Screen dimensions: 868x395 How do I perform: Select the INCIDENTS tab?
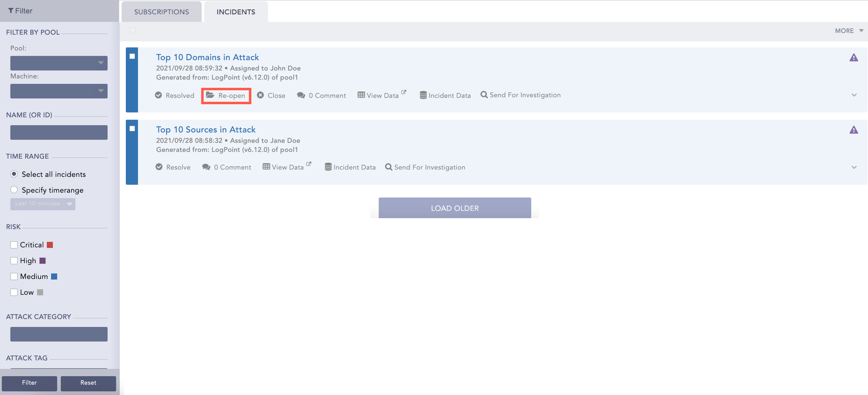point(236,12)
